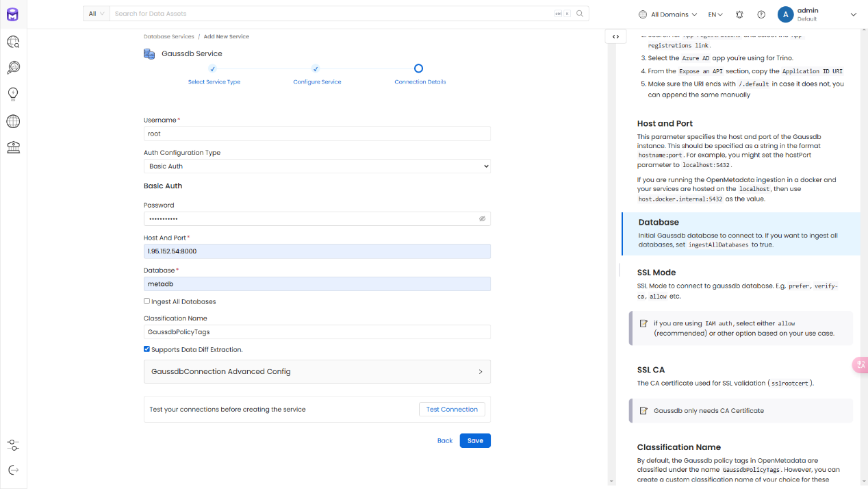Image resolution: width=868 pixels, height=489 pixels.
Task: Open the notifications bell
Action: [x=739, y=14]
